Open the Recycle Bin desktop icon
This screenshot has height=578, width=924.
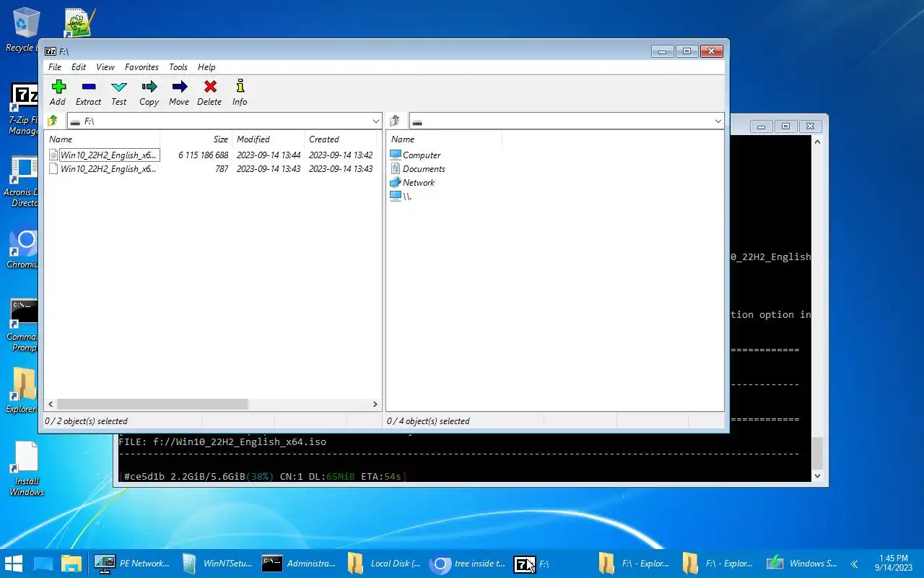(25, 30)
